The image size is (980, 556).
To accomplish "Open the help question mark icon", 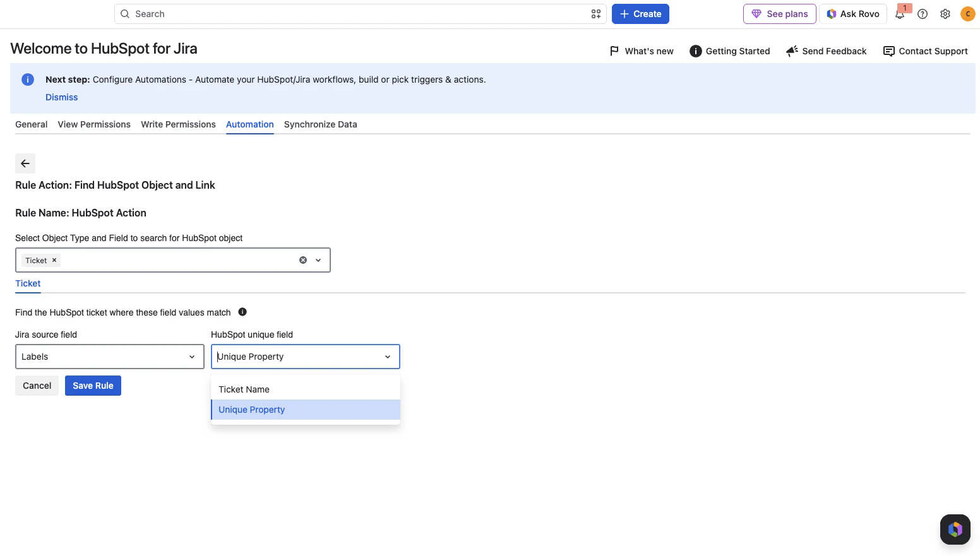I will 923,14.
